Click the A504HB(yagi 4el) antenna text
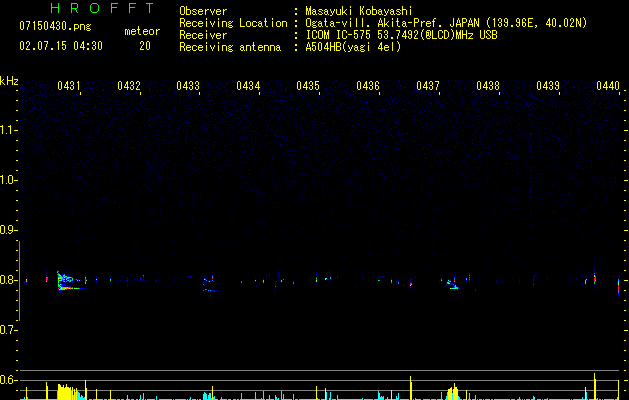 353,47
